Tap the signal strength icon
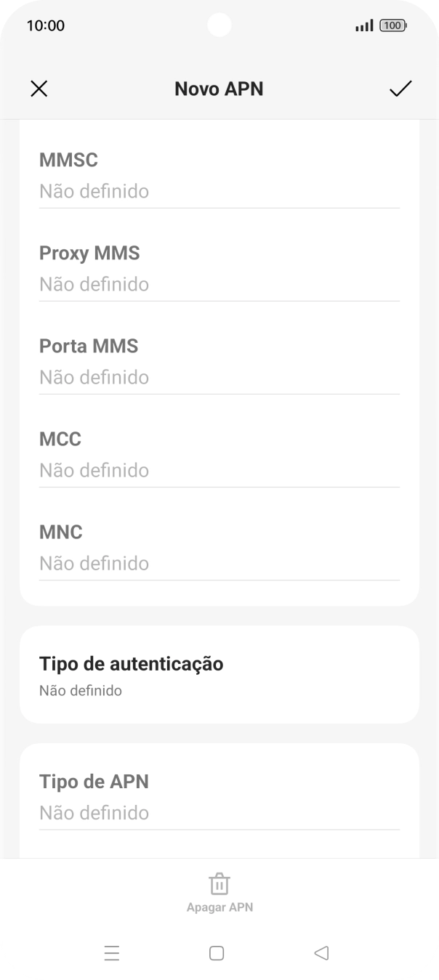 pyautogui.click(x=364, y=25)
